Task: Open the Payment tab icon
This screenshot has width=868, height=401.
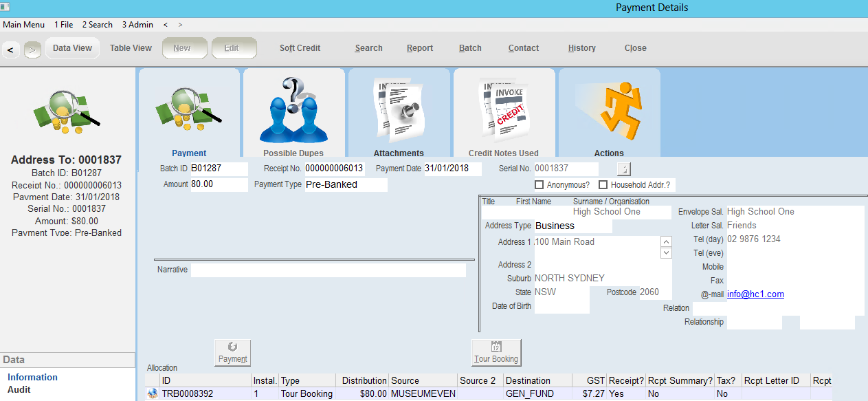Action: point(189,110)
